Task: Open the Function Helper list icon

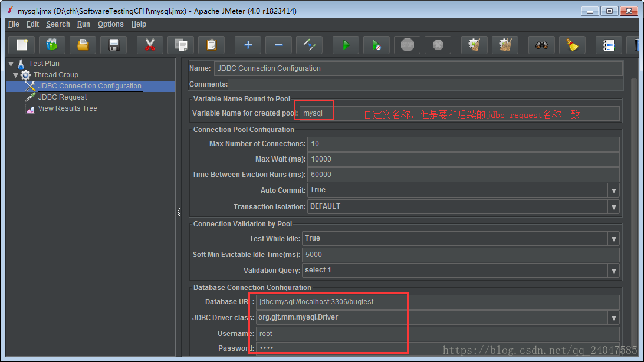Action: pyautogui.click(x=609, y=45)
